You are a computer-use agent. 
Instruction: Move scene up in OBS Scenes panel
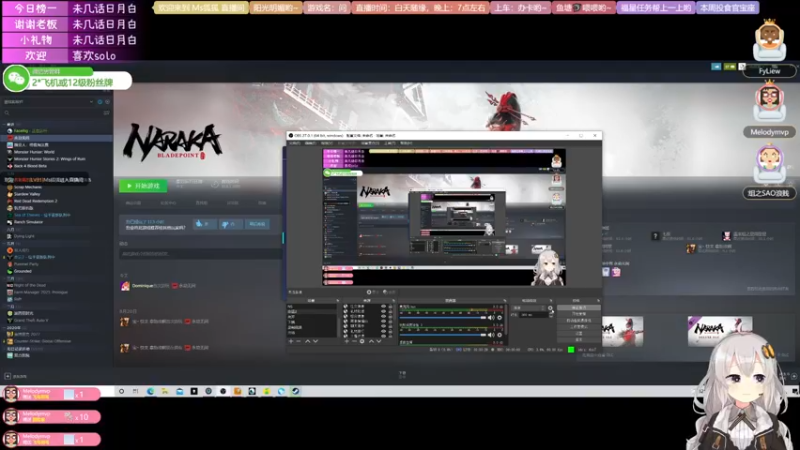[x=308, y=341]
